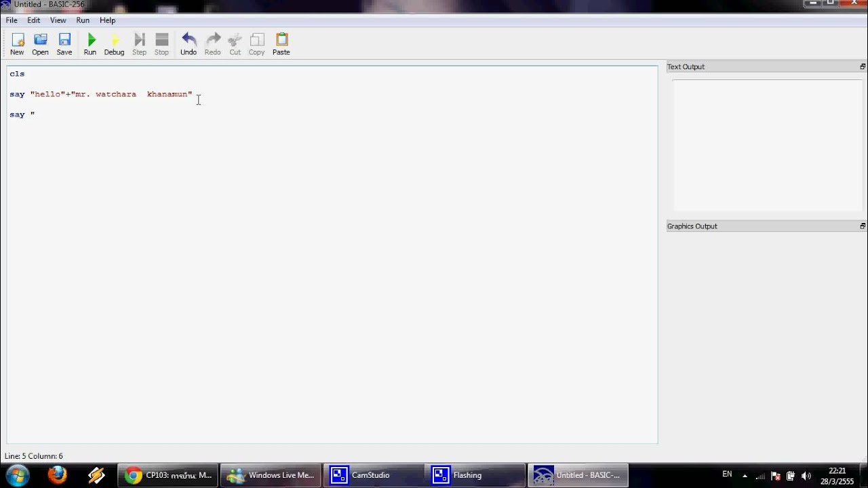Open the View menu
Screen dimensions: 868x488
point(58,20)
